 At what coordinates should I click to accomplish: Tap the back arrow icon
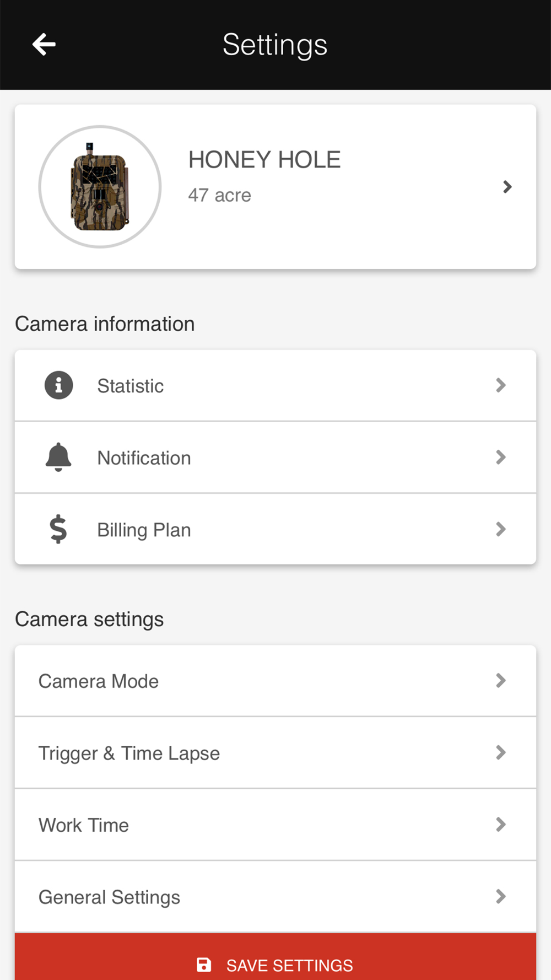[44, 45]
